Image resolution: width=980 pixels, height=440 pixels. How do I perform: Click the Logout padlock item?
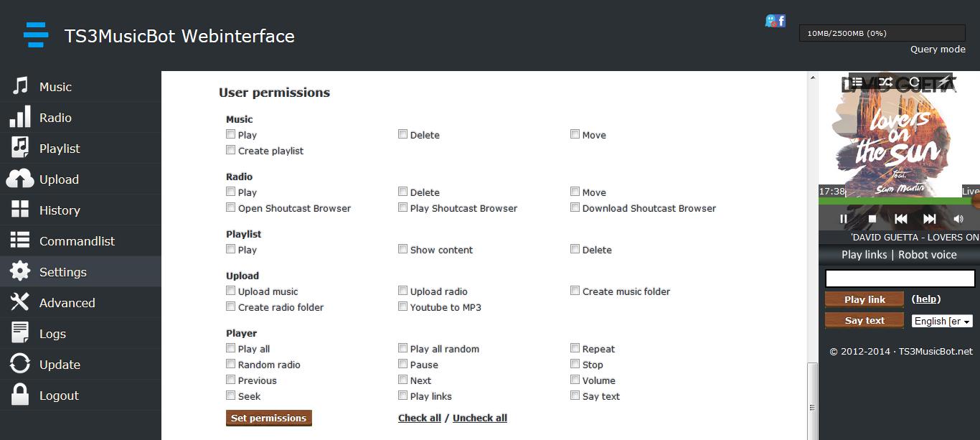80,395
